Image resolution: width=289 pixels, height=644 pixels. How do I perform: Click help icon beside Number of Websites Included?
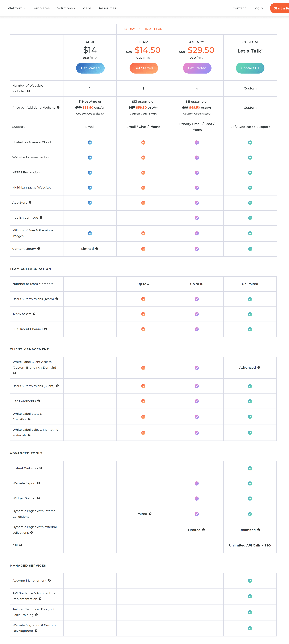click(x=29, y=91)
